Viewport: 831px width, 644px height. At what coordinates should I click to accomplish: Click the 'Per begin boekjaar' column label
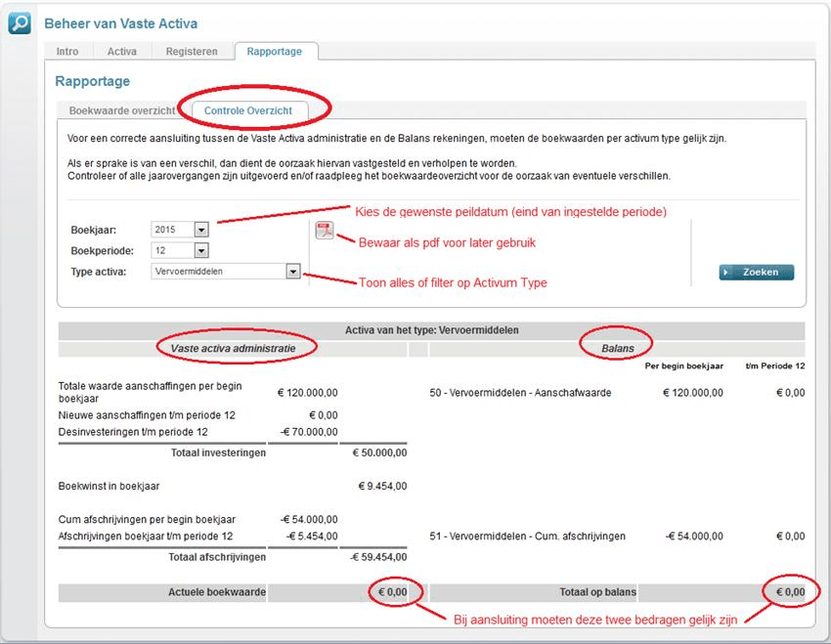click(x=683, y=365)
